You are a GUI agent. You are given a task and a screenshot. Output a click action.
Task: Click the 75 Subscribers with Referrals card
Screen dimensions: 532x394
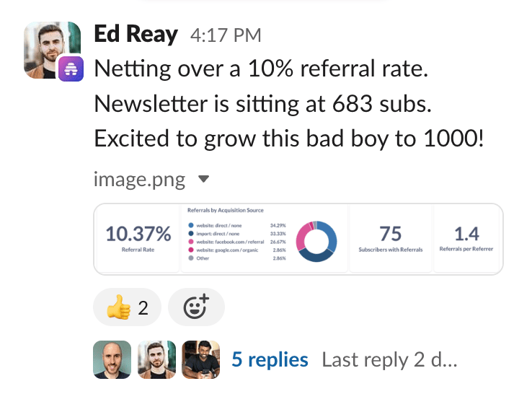pos(391,238)
